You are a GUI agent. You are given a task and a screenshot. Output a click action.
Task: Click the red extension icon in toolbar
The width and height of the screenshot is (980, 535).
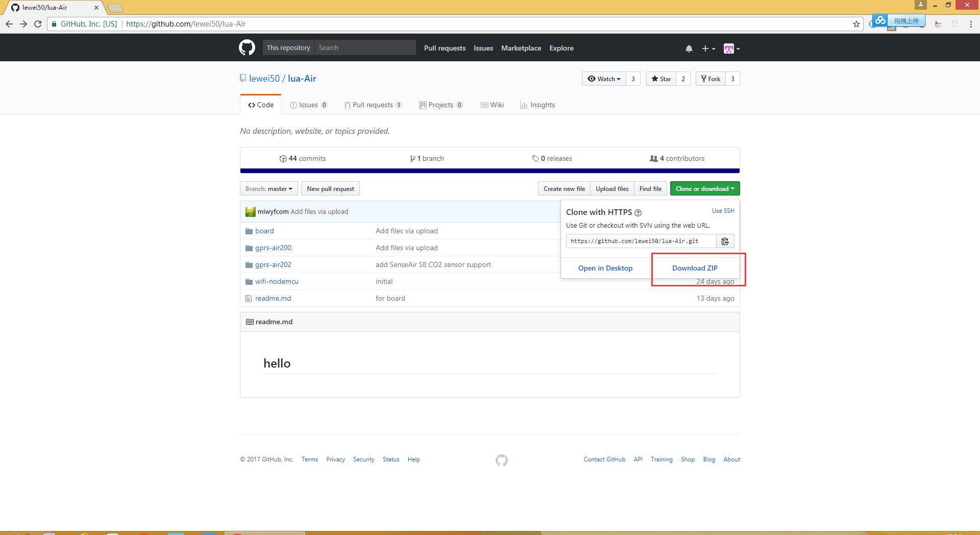tap(938, 24)
